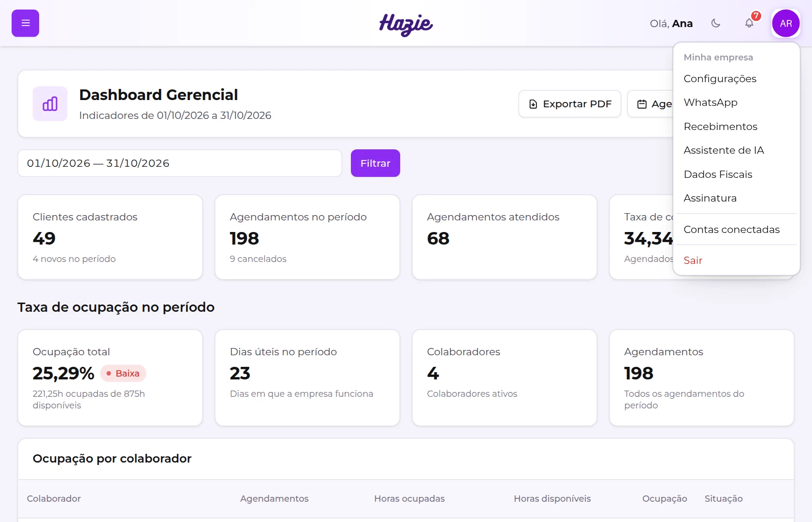Image resolution: width=812 pixels, height=522 pixels.
Task: Click 'Ocupação por colaborador' heading
Action: click(x=112, y=459)
